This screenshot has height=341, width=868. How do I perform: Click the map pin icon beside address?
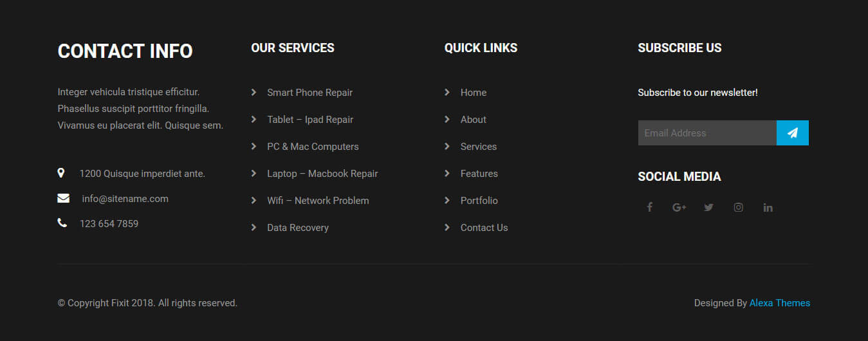pos(61,172)
